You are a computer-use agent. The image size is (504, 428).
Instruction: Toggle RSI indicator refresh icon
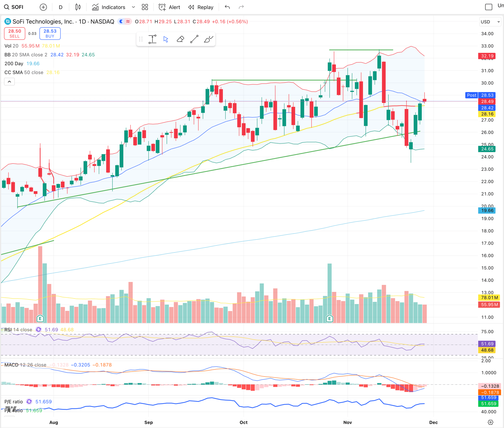pos(39,330)
